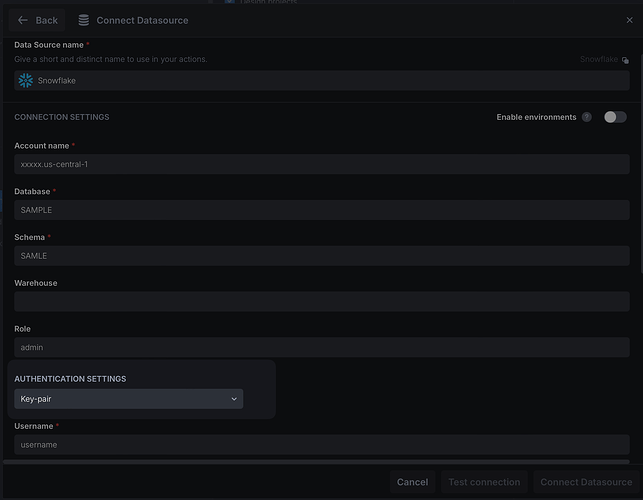The height and width of the screenshot is (500, 643).
Task: Click the CONNECTION SETTINGS heading
Action: click(x=62, y=117)
